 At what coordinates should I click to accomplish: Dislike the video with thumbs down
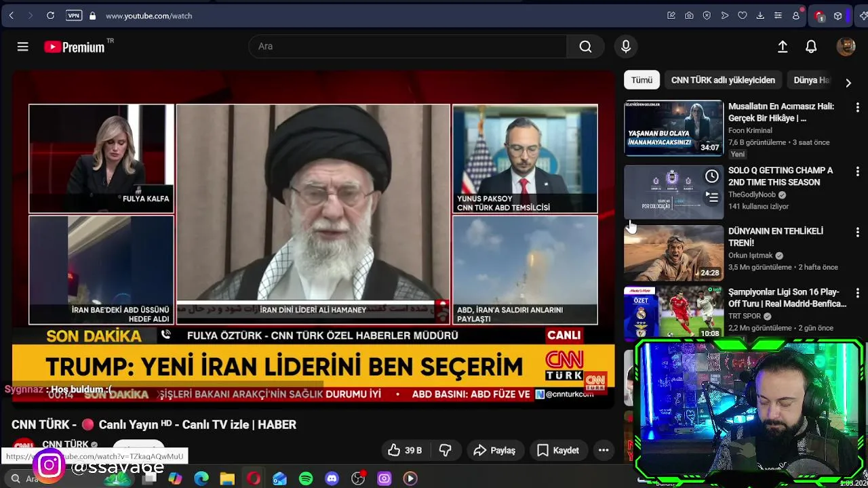[x=446, y=450]
